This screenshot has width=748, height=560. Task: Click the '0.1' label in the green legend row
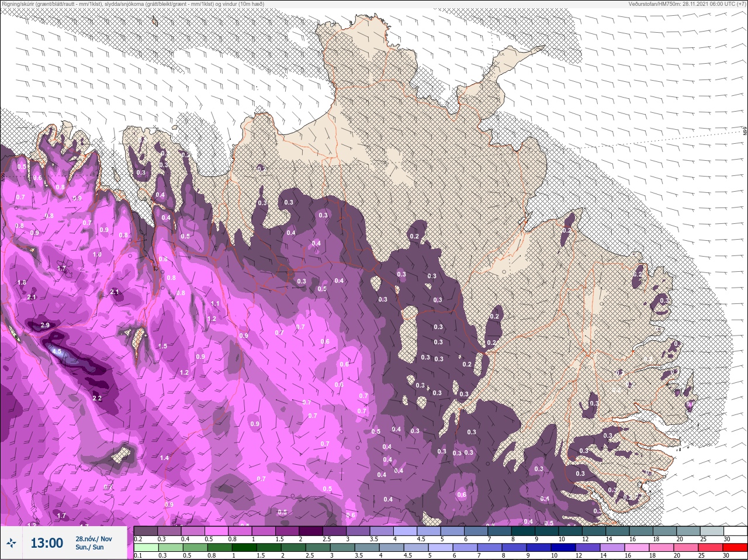click(138, 556)
